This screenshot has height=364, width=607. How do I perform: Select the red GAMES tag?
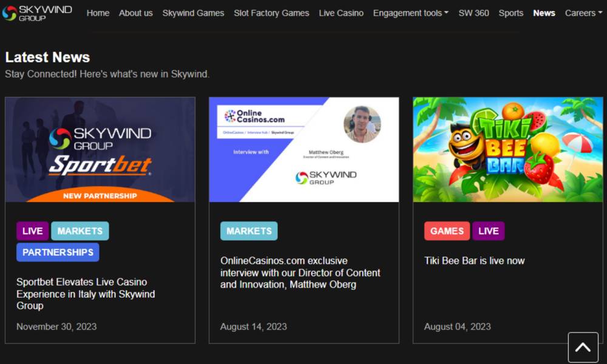[447, 231]
